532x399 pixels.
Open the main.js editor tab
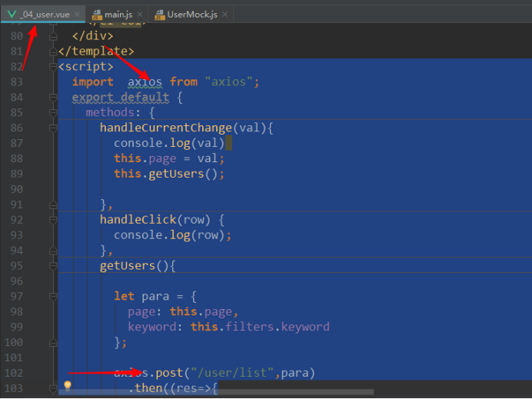tap(118, 15)
